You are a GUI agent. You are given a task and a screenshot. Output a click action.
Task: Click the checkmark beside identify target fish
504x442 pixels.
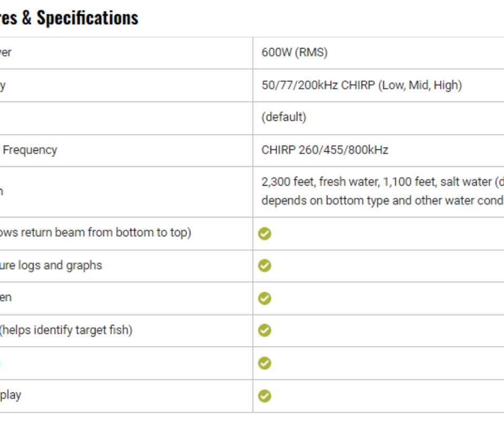pos(265,330)
